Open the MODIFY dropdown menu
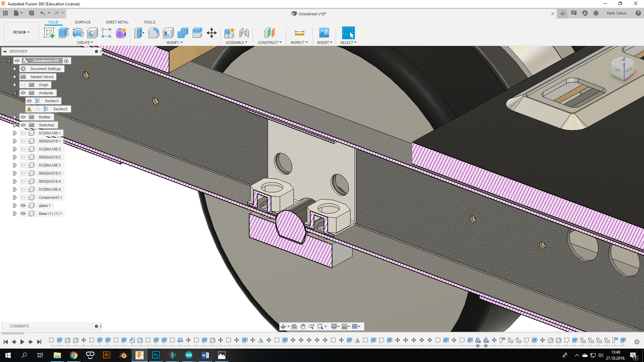Image resolution: width=644 pixels, height=362 pixels. pyautogui.click(x=175, y=43)
